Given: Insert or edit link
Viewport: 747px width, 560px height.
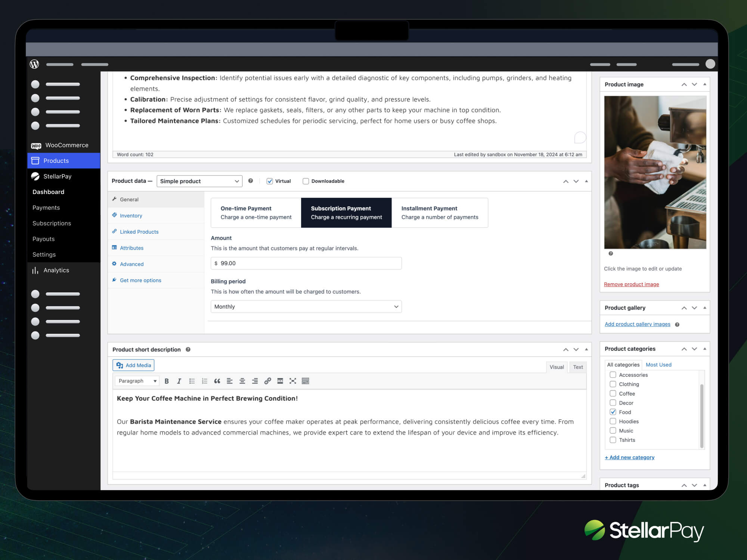Looking at the screenshot, I should click(267, 381).
